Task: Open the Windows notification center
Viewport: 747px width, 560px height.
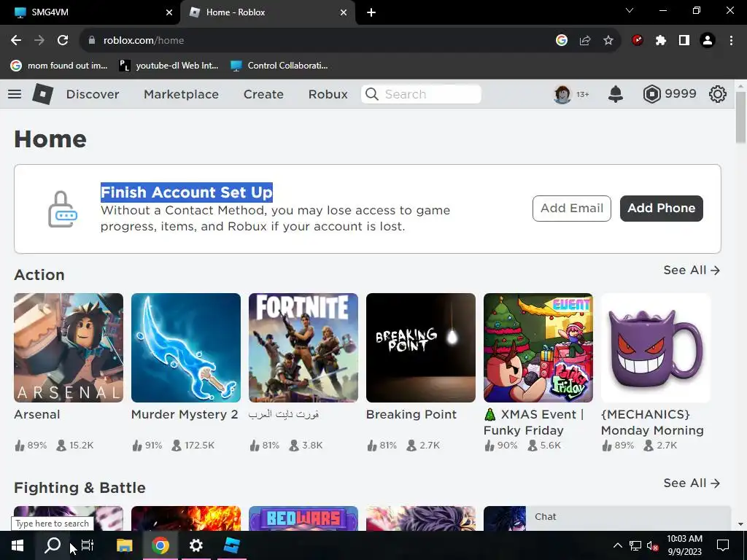Action: click(x=723, y=545)
